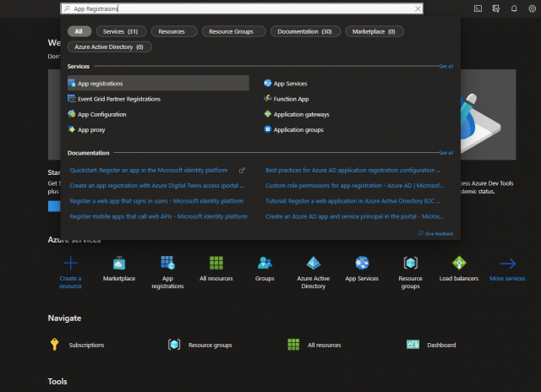Open App Services search result
Image resolution: width=541 pixels, height=392 pixels.
[286, 83]
